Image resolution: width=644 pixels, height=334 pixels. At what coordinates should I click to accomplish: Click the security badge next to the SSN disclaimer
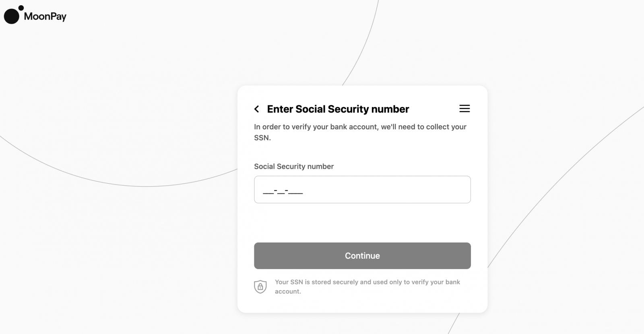click(x=260, y=286)
